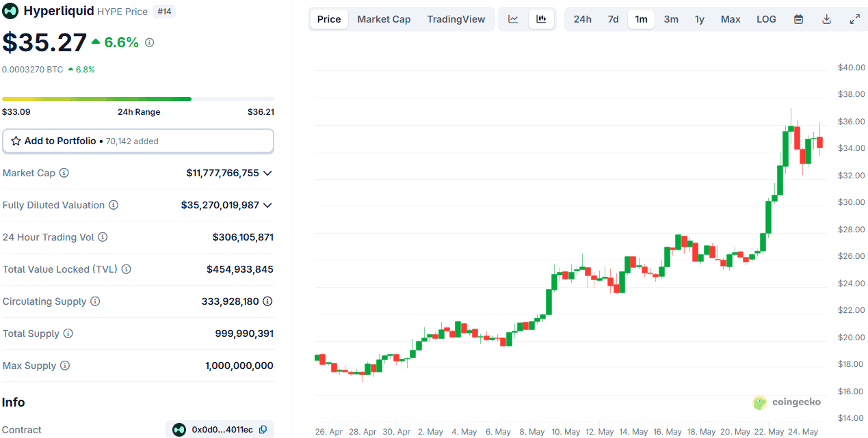Open the calendar date range picker
The height and width of the screenshot is (438, 868).
[x=798, y=19]
